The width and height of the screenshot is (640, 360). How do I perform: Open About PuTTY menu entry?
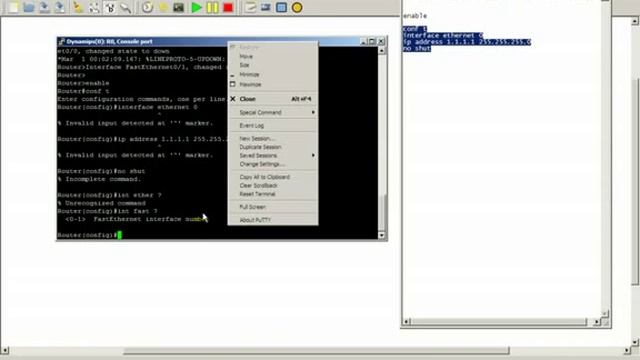click(273, 220)
